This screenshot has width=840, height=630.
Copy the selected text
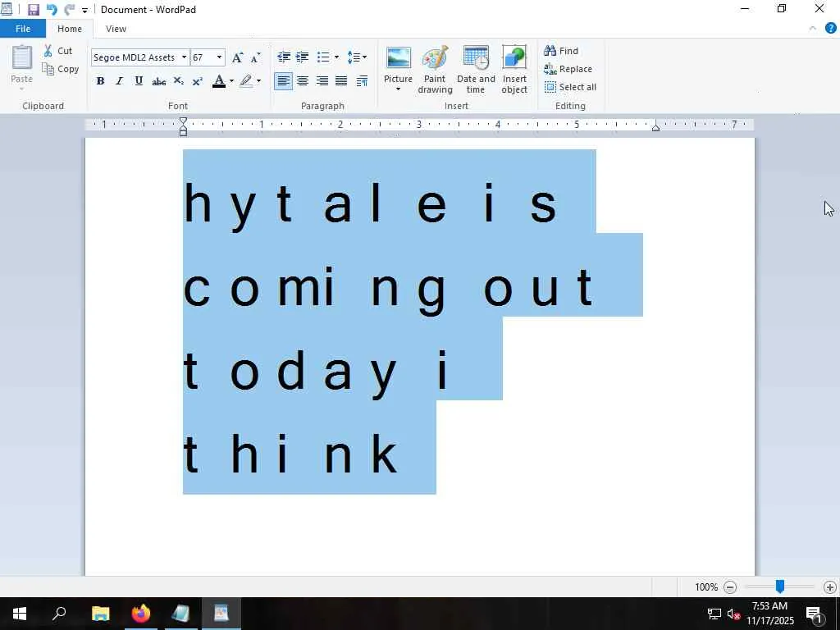point(61,69)
